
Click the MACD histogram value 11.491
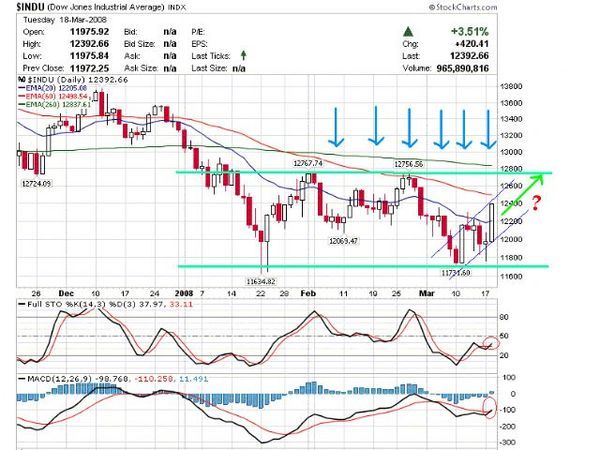pos(194,379)
